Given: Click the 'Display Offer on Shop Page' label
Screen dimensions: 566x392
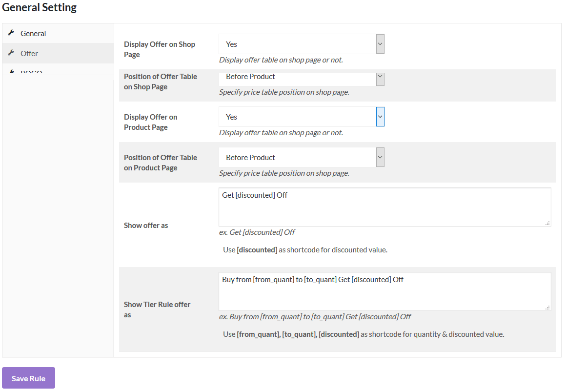Looking at the screenshot, I should point(160,49).
